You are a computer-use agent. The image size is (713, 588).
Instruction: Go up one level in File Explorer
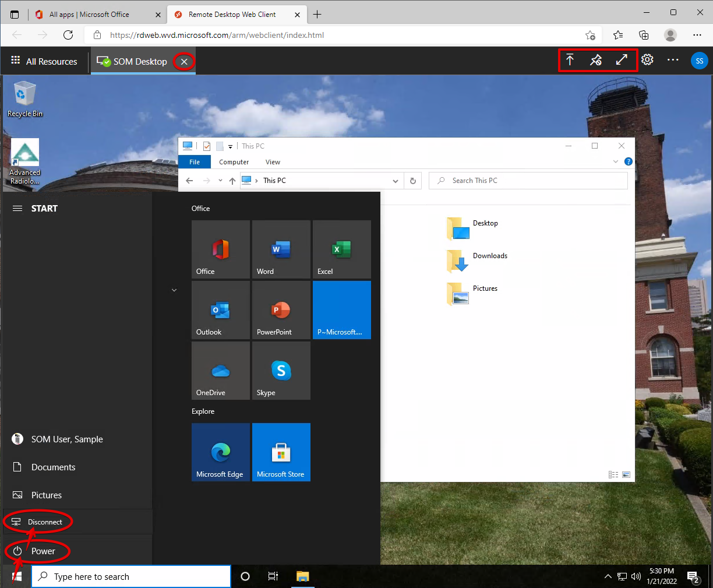click(232, 181)
